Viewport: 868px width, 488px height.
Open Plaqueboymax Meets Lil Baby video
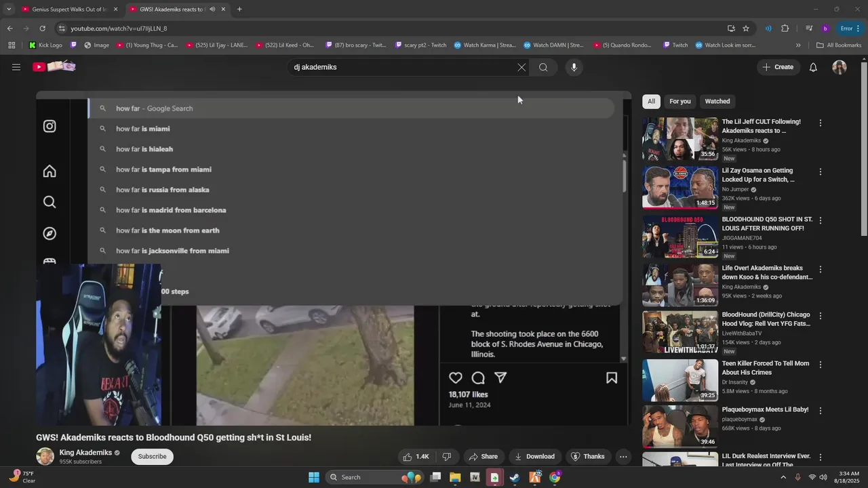[x=680, y=426]
